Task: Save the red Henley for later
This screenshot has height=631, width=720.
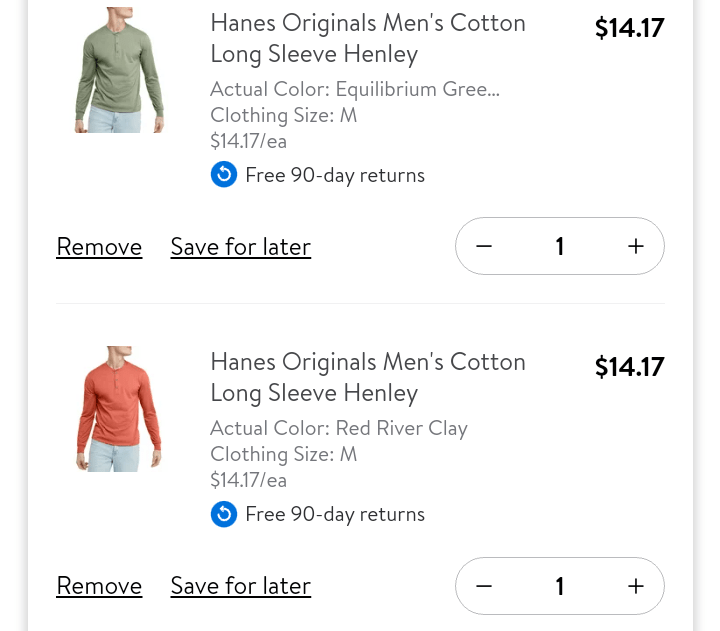Action: coord(240,586)
